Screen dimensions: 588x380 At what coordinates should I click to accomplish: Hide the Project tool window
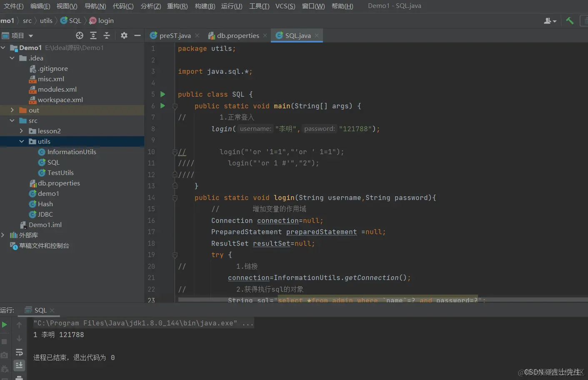pos(137,35)
